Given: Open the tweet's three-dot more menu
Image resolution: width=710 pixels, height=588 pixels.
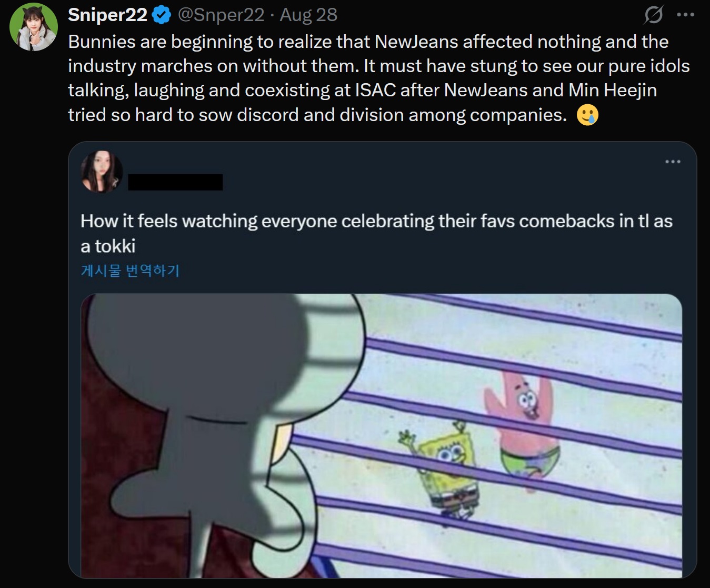Looking at the screenshot, I should (685, 15).
